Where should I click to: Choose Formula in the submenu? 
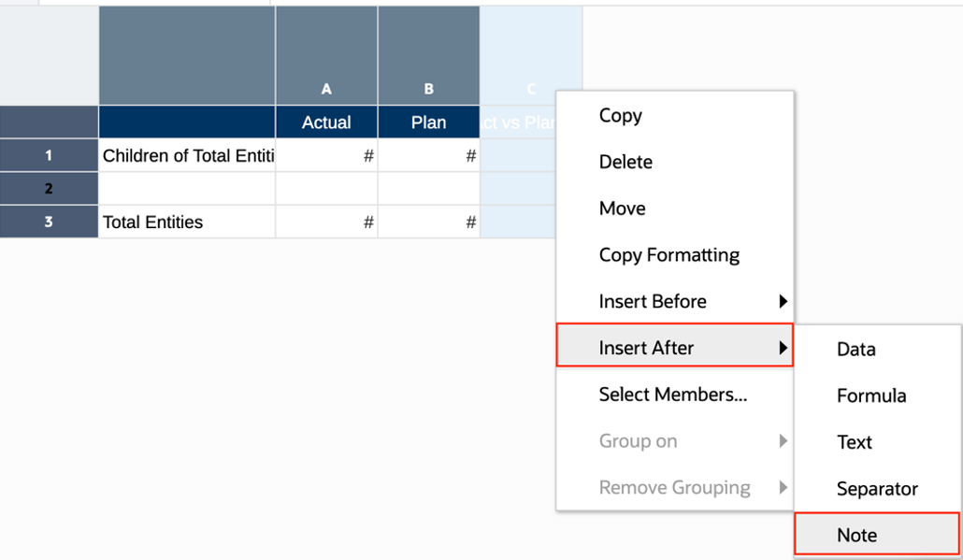(870, 396)
